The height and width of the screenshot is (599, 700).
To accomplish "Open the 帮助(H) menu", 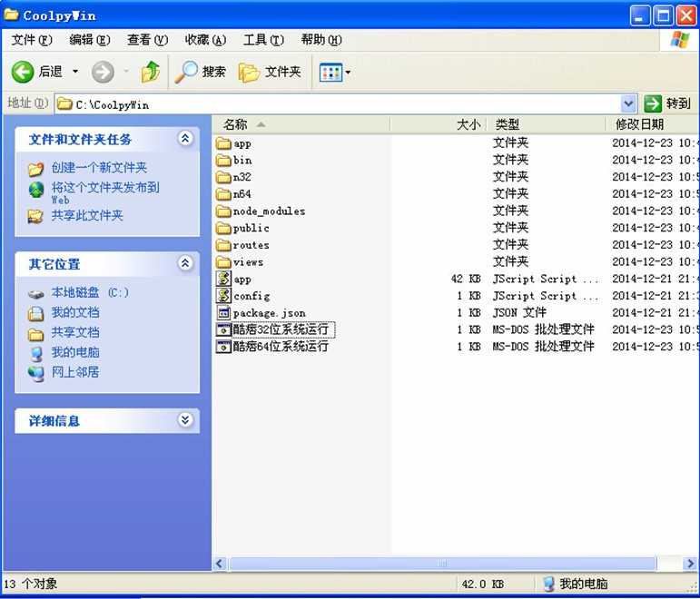I will pyautogui.click(x=322, y=40).
